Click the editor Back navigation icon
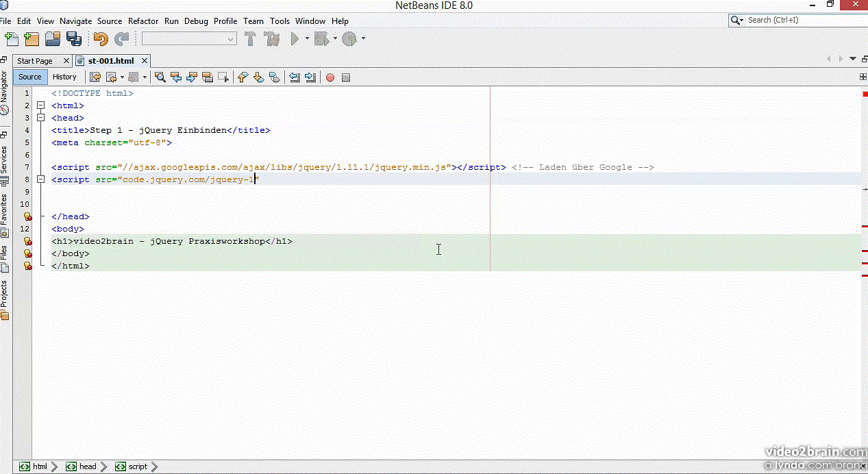The image size is (868, 474). [110, 77]
